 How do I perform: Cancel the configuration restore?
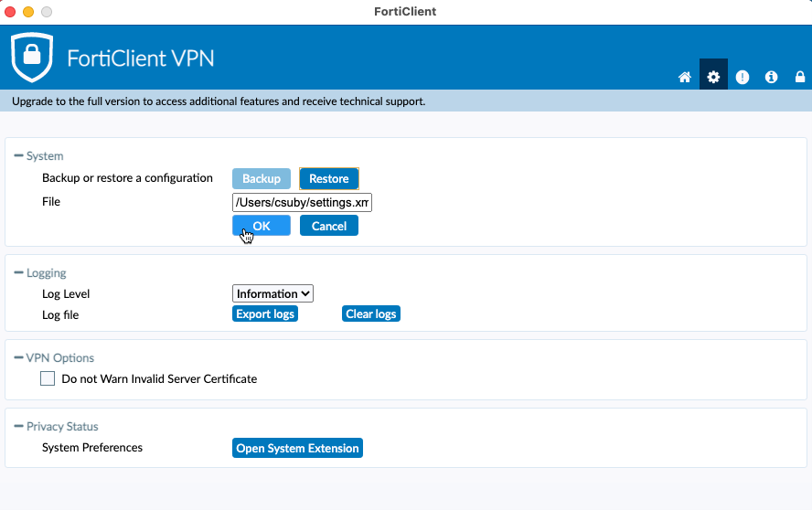click(329, 226)
